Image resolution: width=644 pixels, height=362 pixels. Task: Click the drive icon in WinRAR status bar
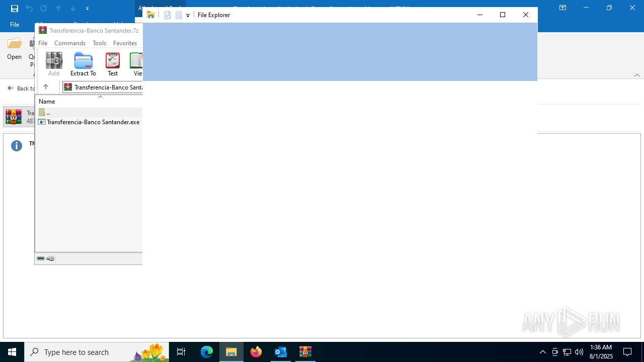click(41, 258)
